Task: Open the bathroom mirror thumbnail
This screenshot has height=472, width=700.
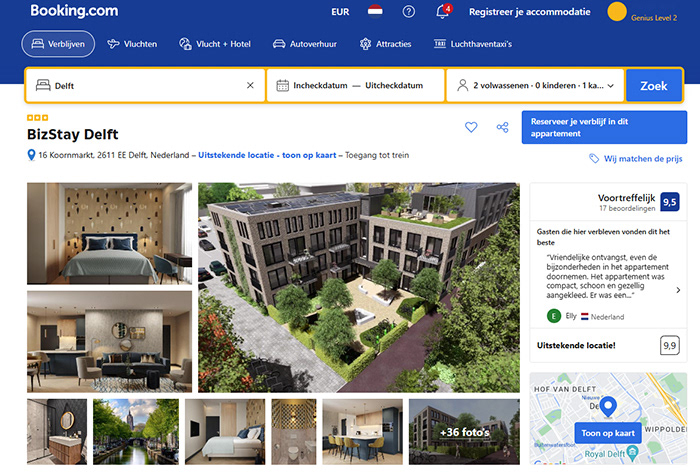Action: [x=57, y=432]
